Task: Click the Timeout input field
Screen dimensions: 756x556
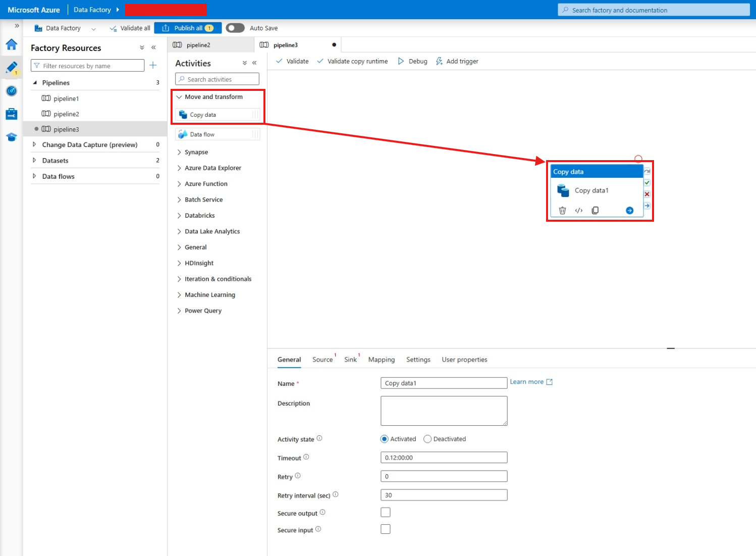Action: point(444,458)
